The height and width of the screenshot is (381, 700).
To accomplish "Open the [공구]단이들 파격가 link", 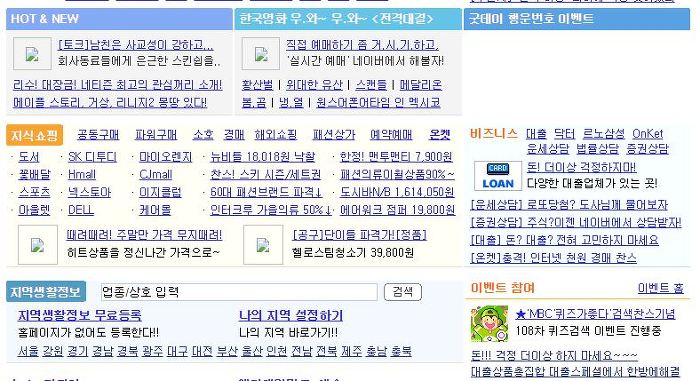I will pos(359,235).
